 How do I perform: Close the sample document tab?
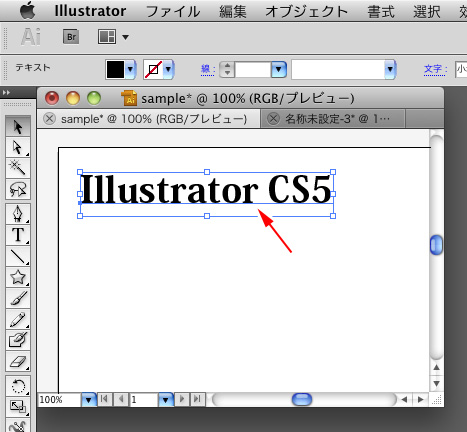click(x=49, y=119)
